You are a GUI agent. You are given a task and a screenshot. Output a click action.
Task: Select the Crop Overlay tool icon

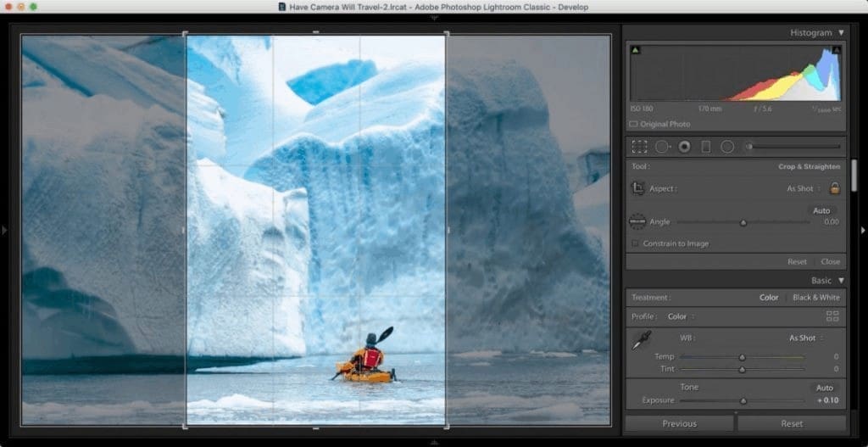[639, 147]
